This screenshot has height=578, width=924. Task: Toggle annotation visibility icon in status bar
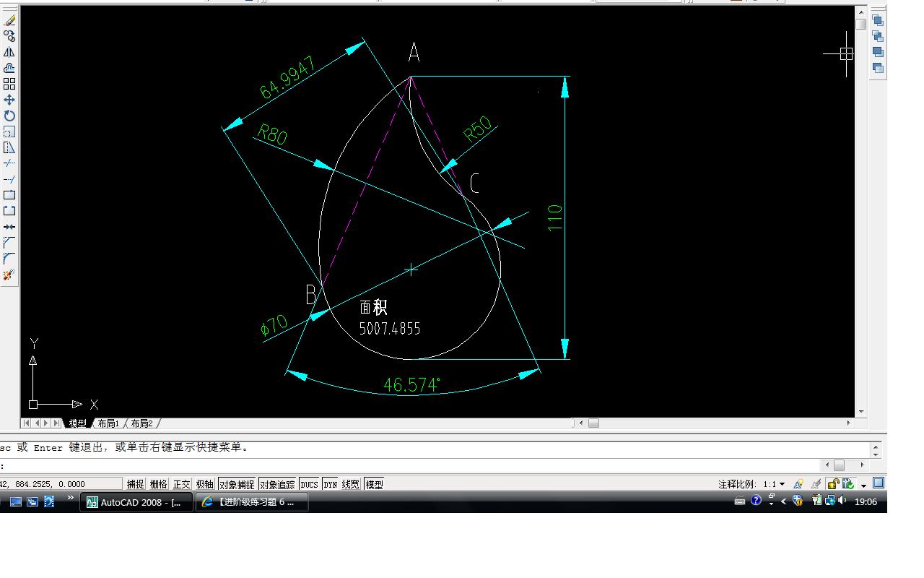(x=798, y=484)
